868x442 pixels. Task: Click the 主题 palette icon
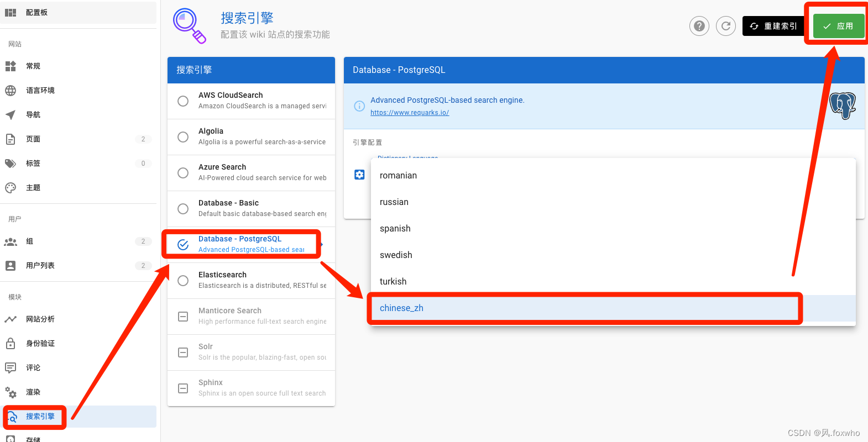pos(11,187)
